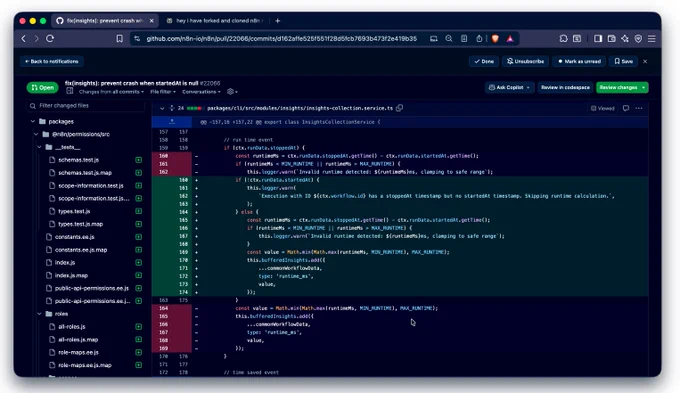Open the browser hamburger menu
The width and height of the screenshot is (680, 393).
(x=651, y=39)
